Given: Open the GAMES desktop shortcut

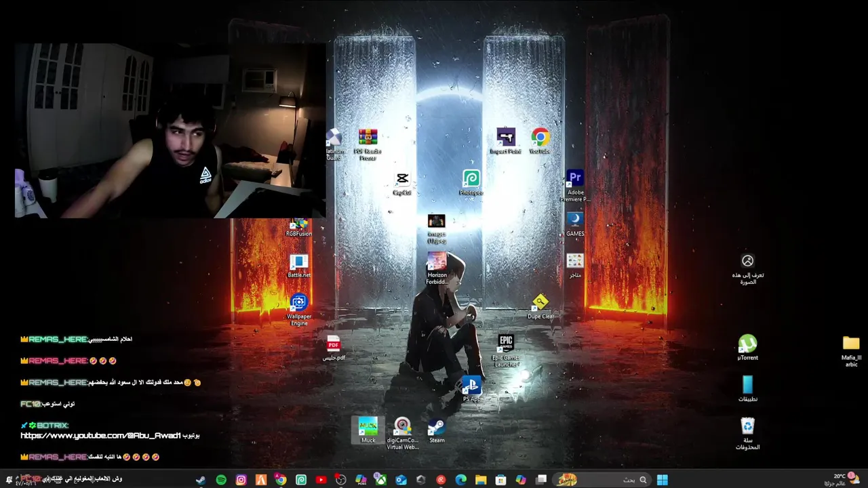Looking at the screenshot, I should (575, 224).
